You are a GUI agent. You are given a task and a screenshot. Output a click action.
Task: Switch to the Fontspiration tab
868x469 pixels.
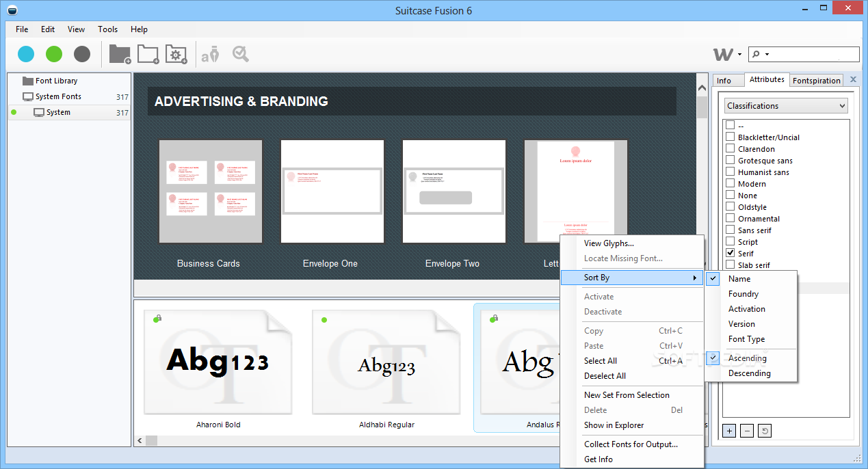coord(817,81)
